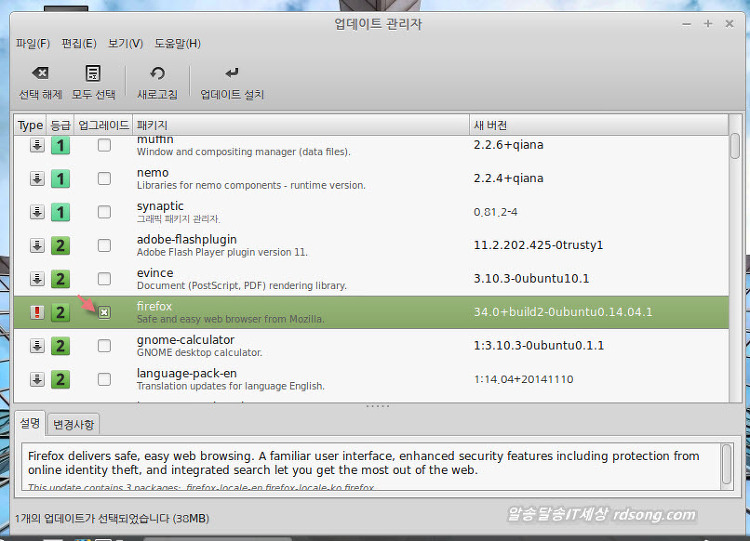Click the 선택 해제 (clear selection) toolbar icon
The width and height of the screenshot is (750, 541).
pos(40,74)
